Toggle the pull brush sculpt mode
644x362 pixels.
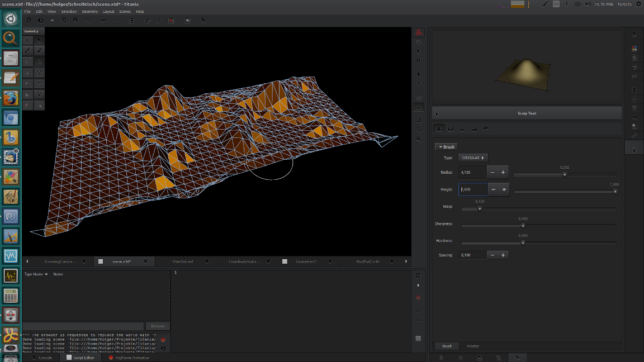point(439,129)
